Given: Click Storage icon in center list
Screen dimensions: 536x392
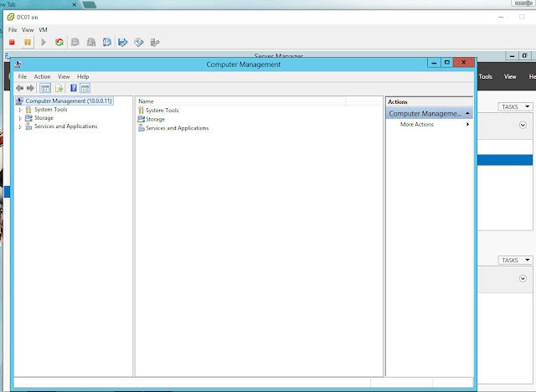Looking at the screenshot, I should click(142, 119).
